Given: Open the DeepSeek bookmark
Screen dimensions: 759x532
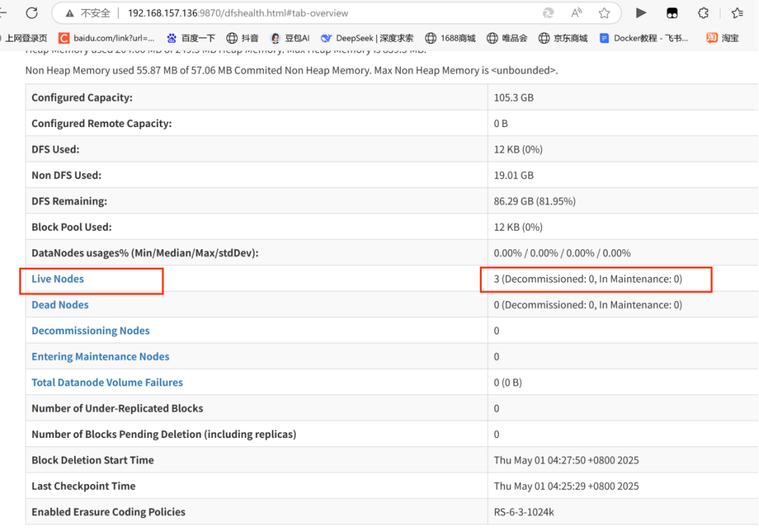Looking at the screenshot, I should (367, 38).
